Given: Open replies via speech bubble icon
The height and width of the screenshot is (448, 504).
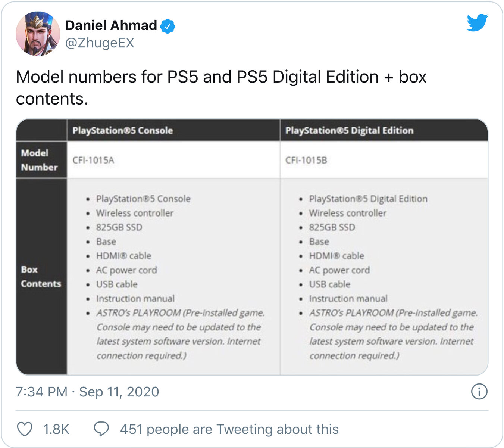Looking at the screenshot, I should coord(101,429).
